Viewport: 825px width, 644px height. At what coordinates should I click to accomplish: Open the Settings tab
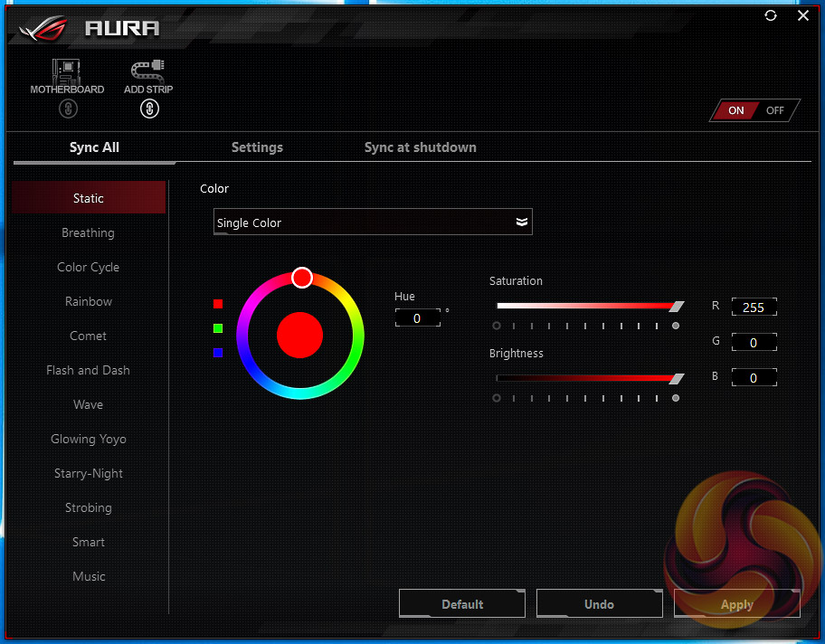[257, 147]
